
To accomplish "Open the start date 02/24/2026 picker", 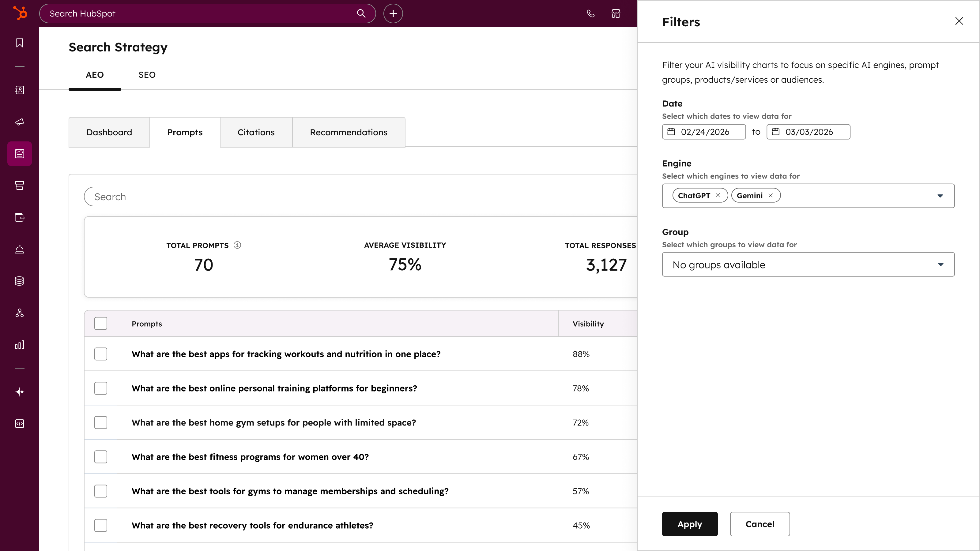I will coord(704,132).
